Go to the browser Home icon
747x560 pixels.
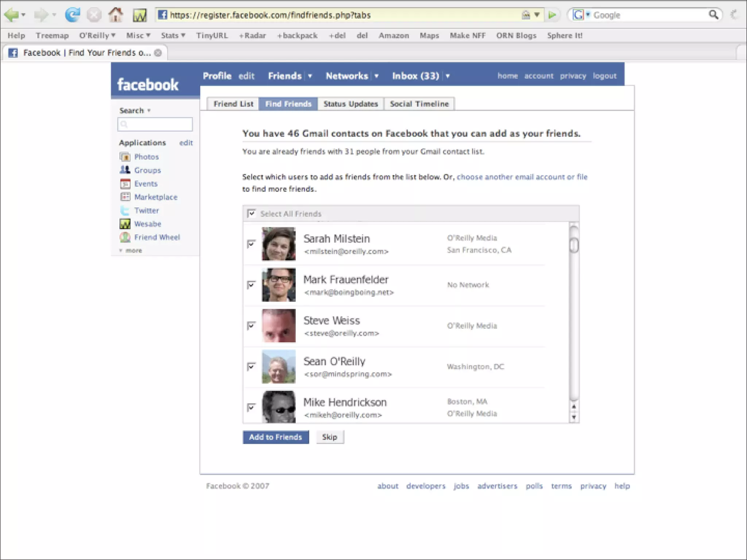(x=116, y=15)
